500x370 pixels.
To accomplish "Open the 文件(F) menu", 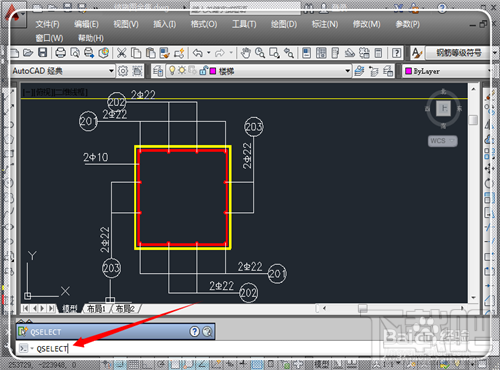I will tap(47, 24).
